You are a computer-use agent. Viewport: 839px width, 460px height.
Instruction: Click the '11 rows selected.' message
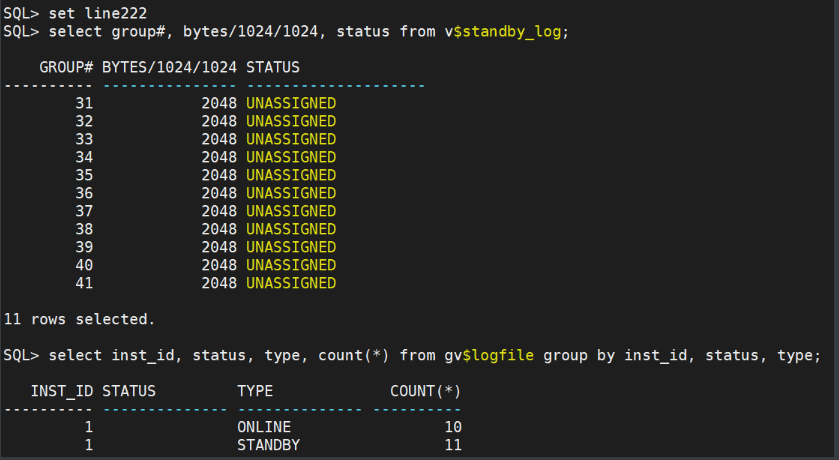[79, 319]
